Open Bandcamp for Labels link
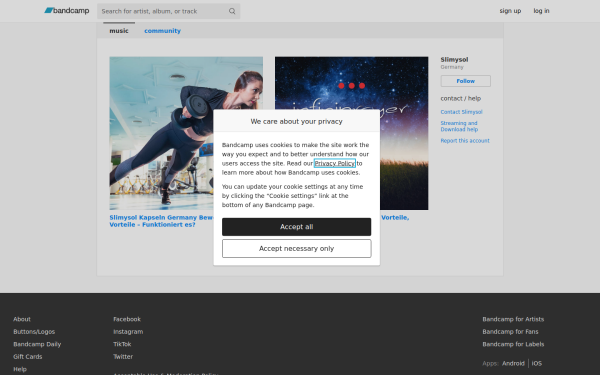The image size is (600, 375). pyautogui.click(x=513, y=344)
